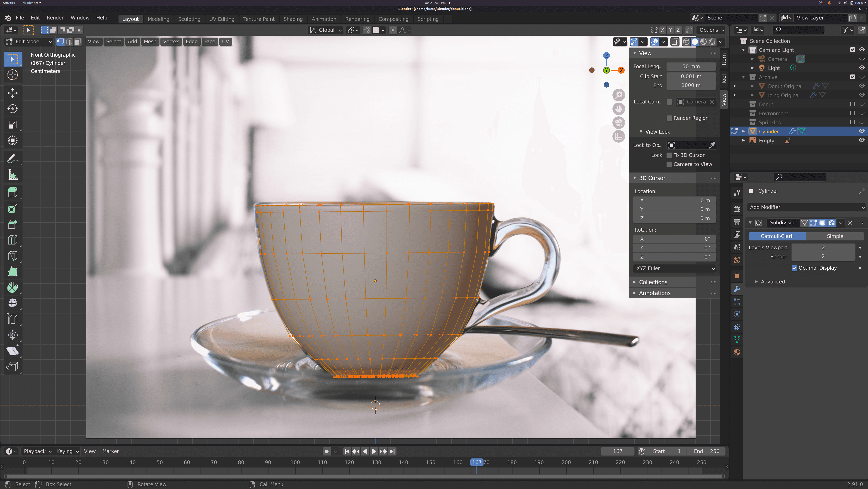The height and width of the screenshot is (489, 868).
Task: Activate the Loop Cut tool
Action: point(12,240)
